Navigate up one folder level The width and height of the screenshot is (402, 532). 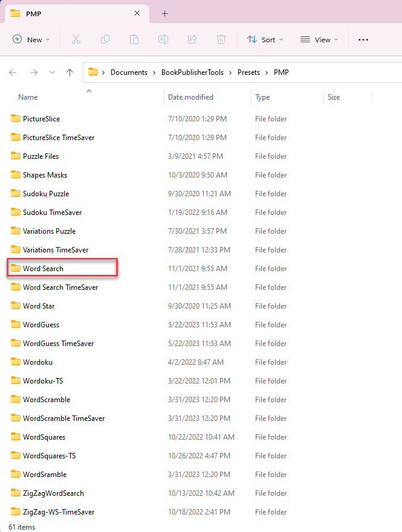click(x=70, y=72)
